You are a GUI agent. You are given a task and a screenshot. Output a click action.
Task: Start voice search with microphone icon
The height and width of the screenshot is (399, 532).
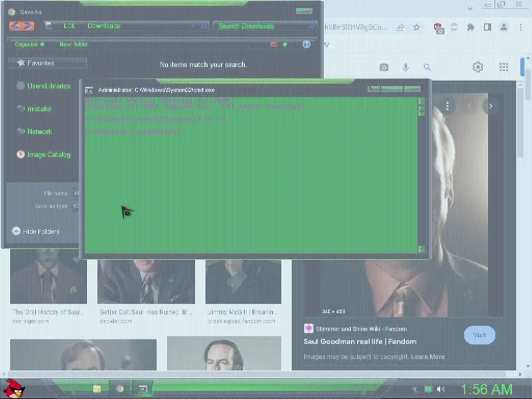[406, 67]
